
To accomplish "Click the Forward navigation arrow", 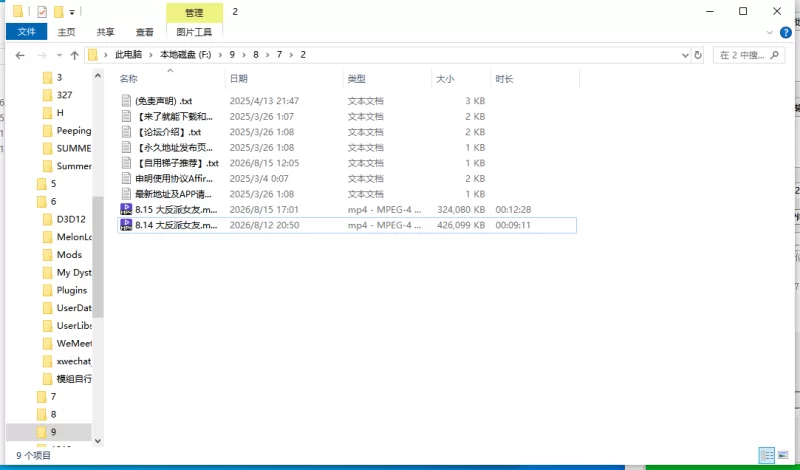I will (x=42, y=55).
